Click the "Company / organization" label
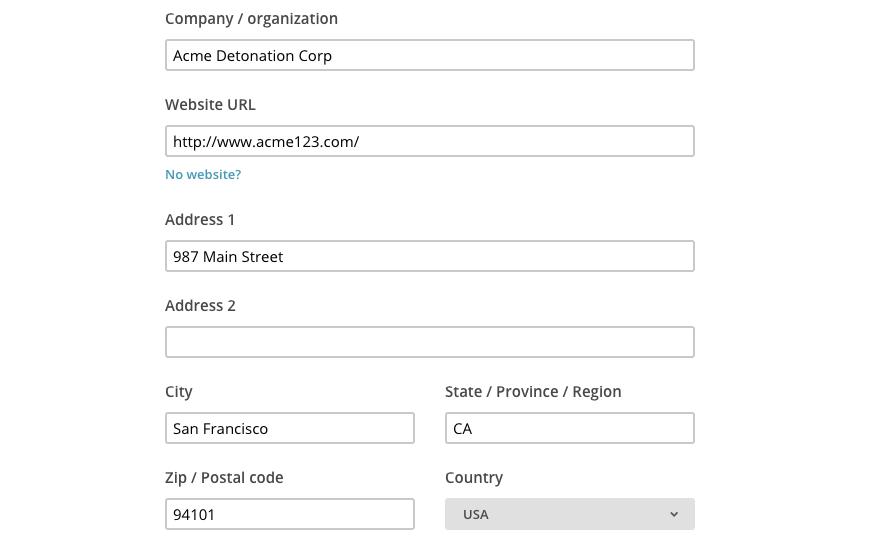The width and height of the screenshot is (896, 552). point(251,19)
